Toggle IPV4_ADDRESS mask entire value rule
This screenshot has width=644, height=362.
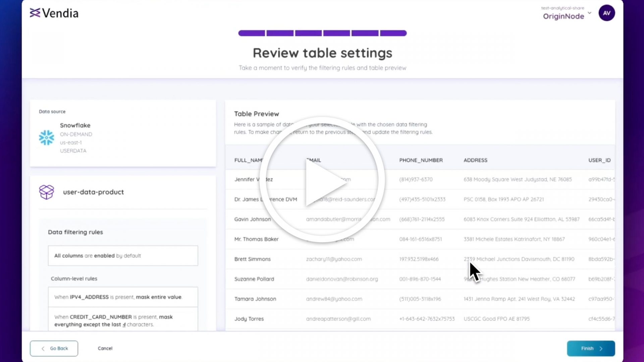[122, 297]
